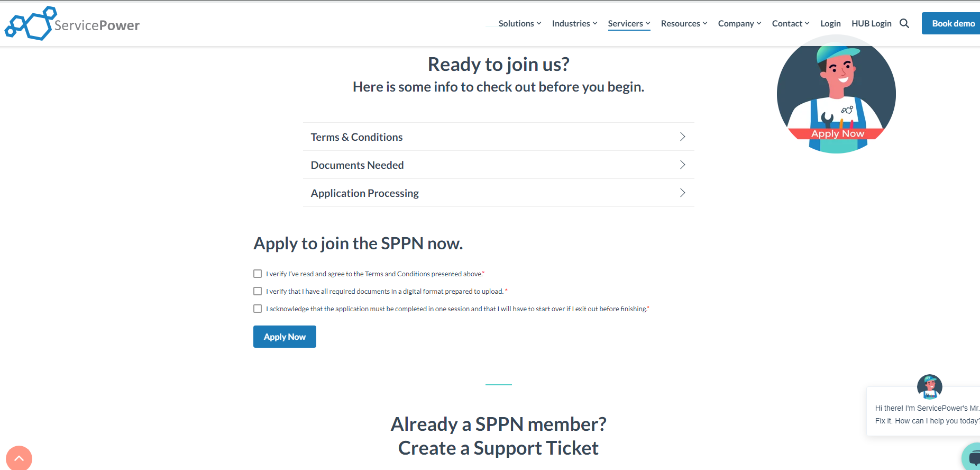Open the Servicers dropdown menu
Image resolution: width=980 pixels, height=470 pixels.
[x=629, y=23]
